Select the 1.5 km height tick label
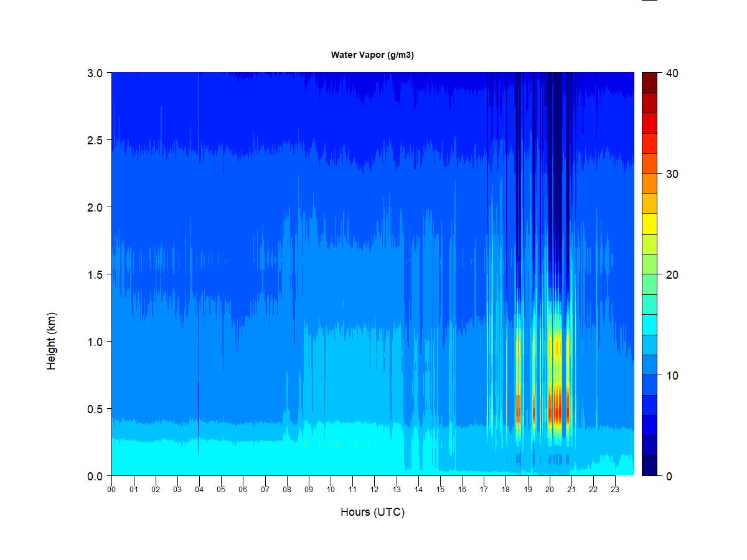This screenshot has width=747, height=560. tap(95, 274)
